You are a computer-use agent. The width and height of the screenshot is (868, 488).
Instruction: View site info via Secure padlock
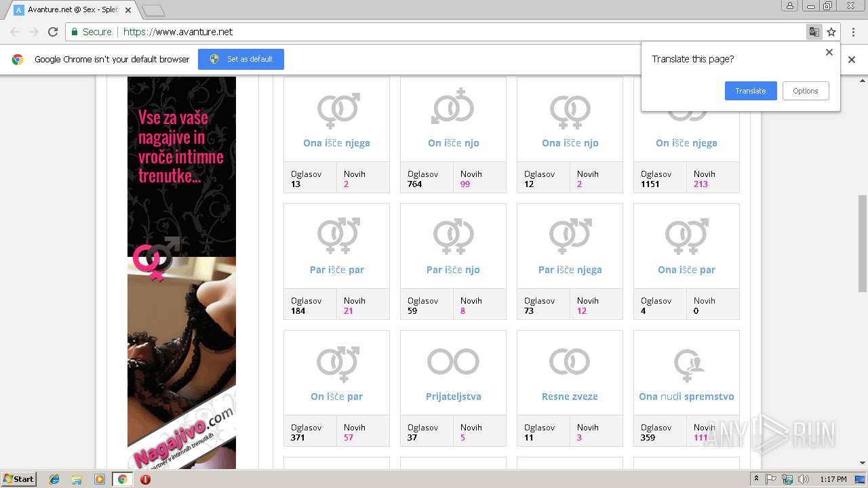[x=91, y=32]
